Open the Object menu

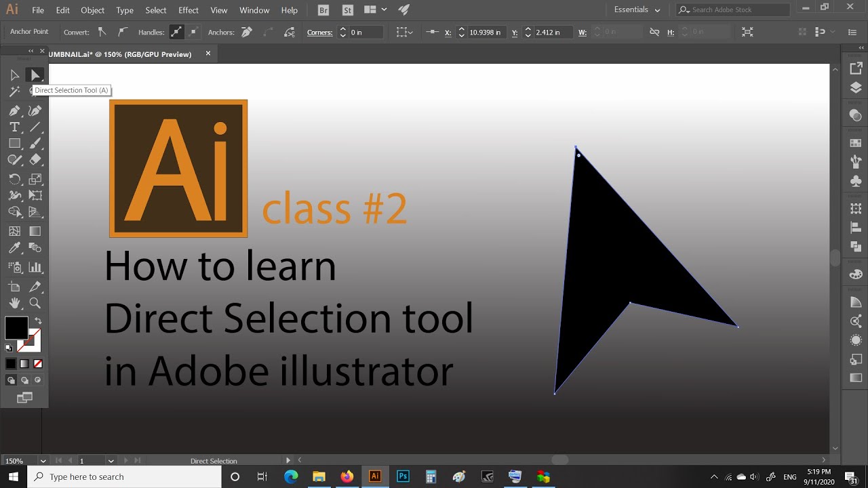coord(93,10)
